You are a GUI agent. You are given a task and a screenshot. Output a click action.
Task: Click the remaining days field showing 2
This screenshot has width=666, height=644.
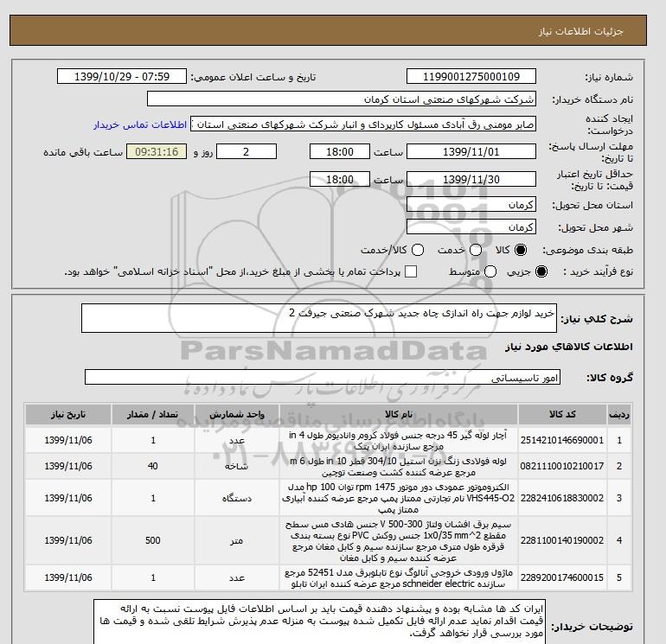click(x=247, y=152)
